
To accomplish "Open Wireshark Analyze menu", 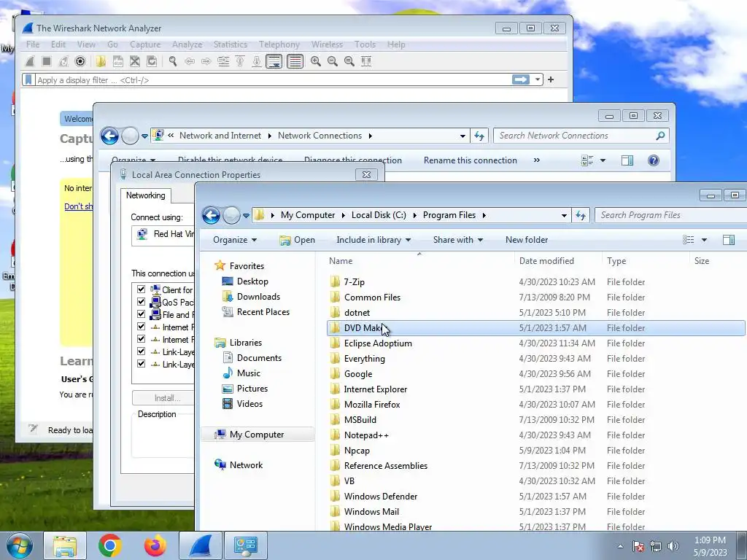I will pyautogui.click(x=187, y=44).
